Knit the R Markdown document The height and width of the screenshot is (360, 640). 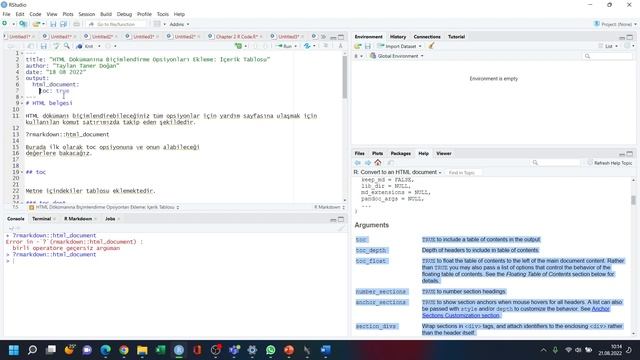pyautogui.click(x=85, y=46)
